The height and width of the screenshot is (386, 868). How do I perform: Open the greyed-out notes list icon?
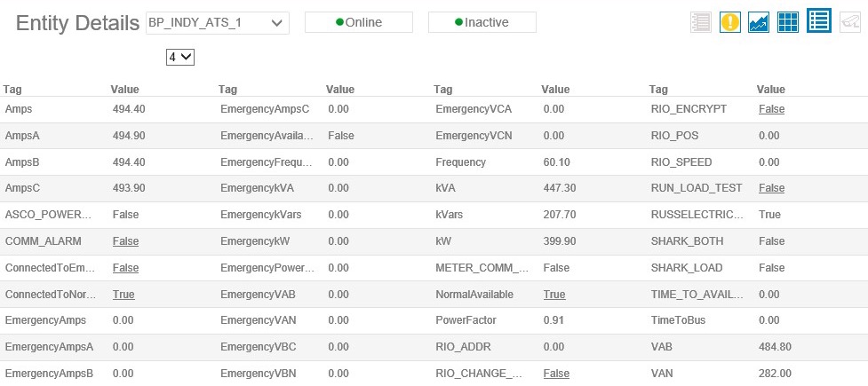[x=701, y=22]
